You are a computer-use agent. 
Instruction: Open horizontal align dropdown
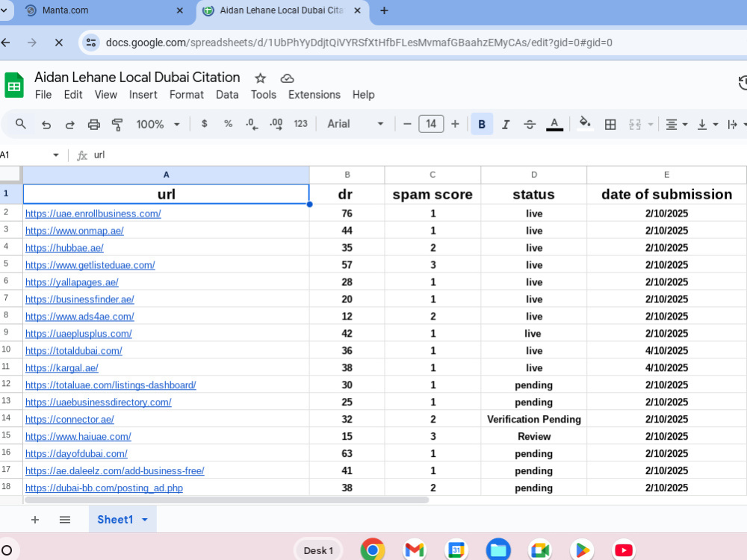(x=676, y=125)
